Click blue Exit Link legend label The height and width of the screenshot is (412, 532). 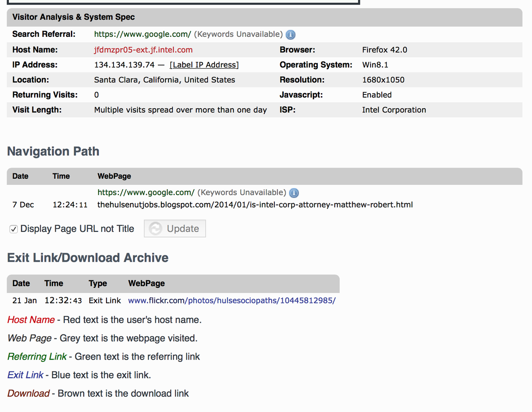[x=25, y=375]
